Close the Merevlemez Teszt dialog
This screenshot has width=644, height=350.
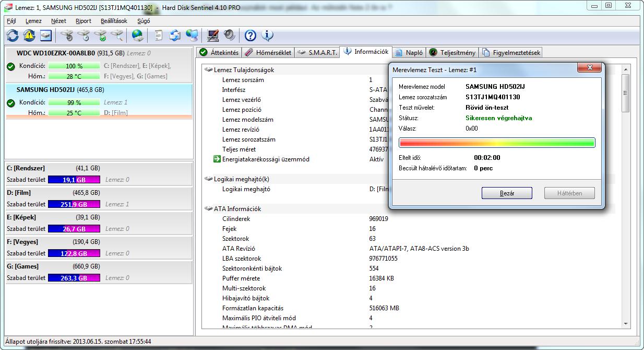pos(590,68)
